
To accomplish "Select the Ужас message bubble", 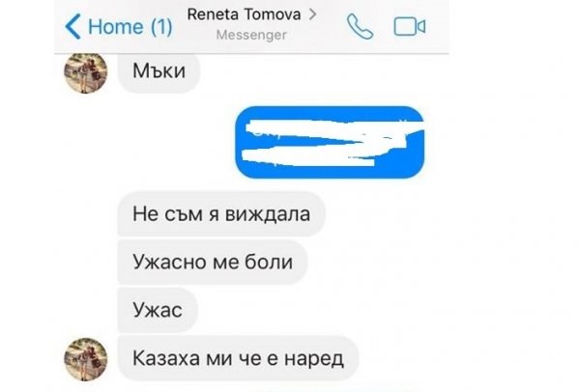I will 158,310.
